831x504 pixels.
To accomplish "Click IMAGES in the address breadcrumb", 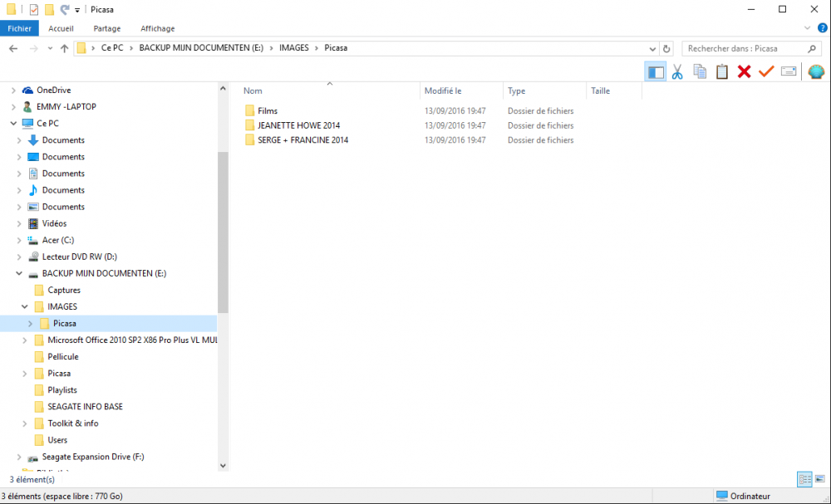I will click(293, 47).
